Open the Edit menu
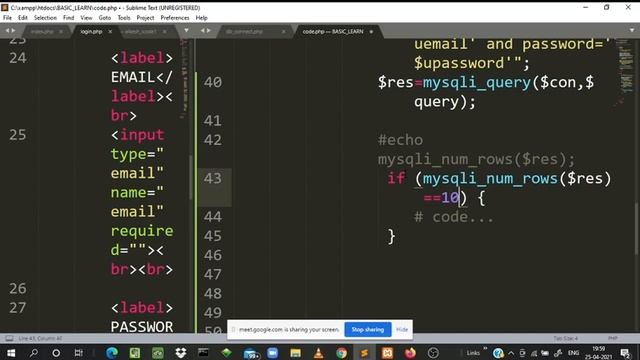Viewport: 640px width, 360px height. [x=23, y=18]
